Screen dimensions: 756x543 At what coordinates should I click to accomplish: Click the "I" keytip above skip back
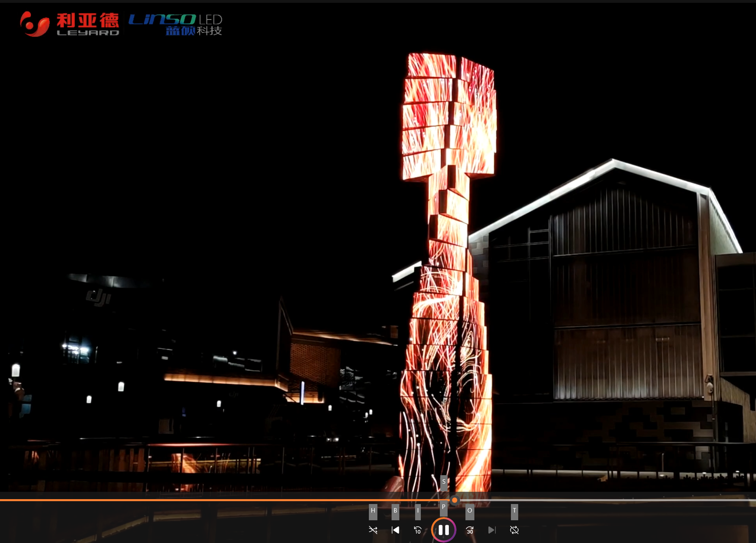418,511
